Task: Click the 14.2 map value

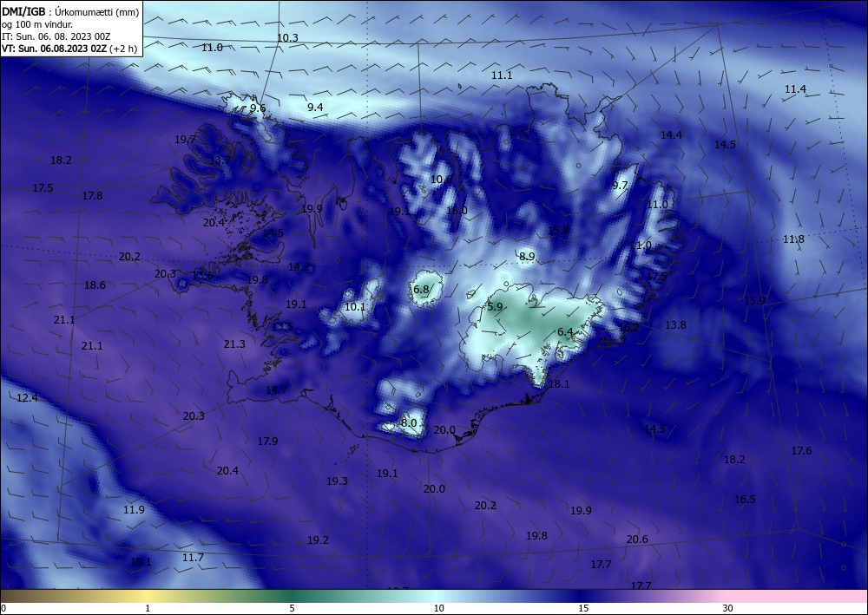Action: (299, 266)
